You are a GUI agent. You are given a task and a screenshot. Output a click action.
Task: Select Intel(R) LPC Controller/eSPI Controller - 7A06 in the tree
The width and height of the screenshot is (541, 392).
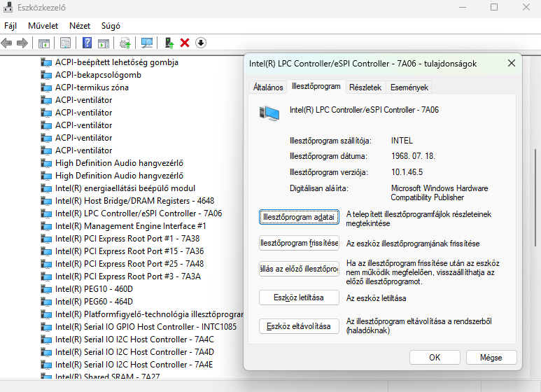click(139, 213)
